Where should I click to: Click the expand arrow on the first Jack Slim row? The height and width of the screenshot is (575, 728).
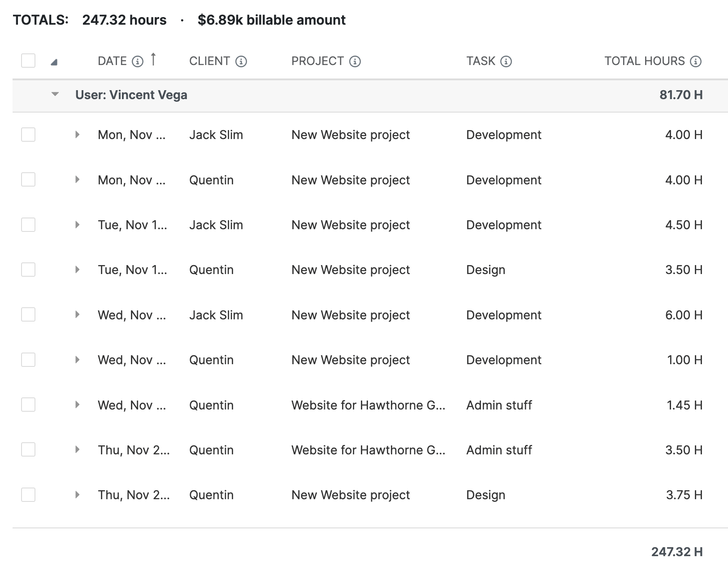tap(78, 135)
